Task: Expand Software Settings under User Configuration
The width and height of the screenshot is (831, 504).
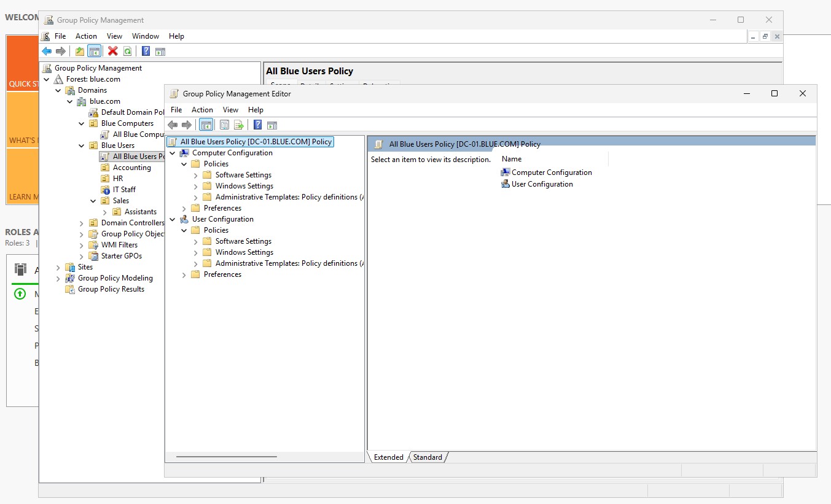Action: coord(195,241)
